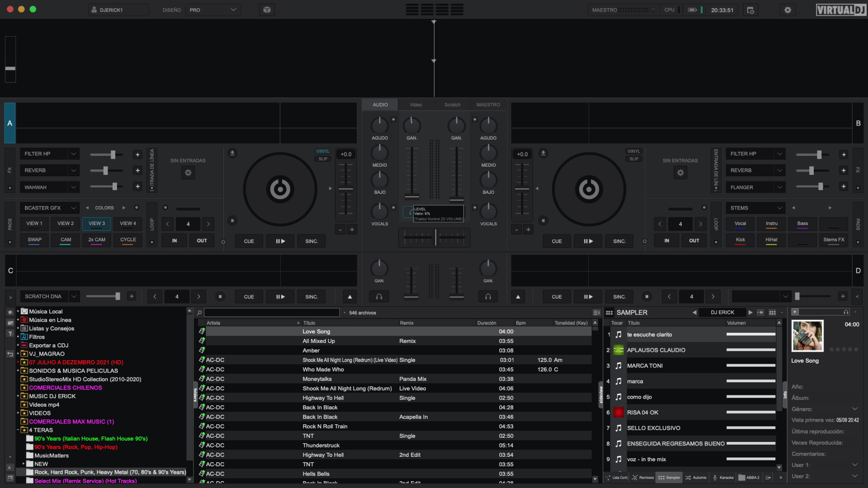This screenshot has width=868, height=488.
Task: Click sample 2 APLAUSOS CLAUDIO green icon
Action: point(618,350)
